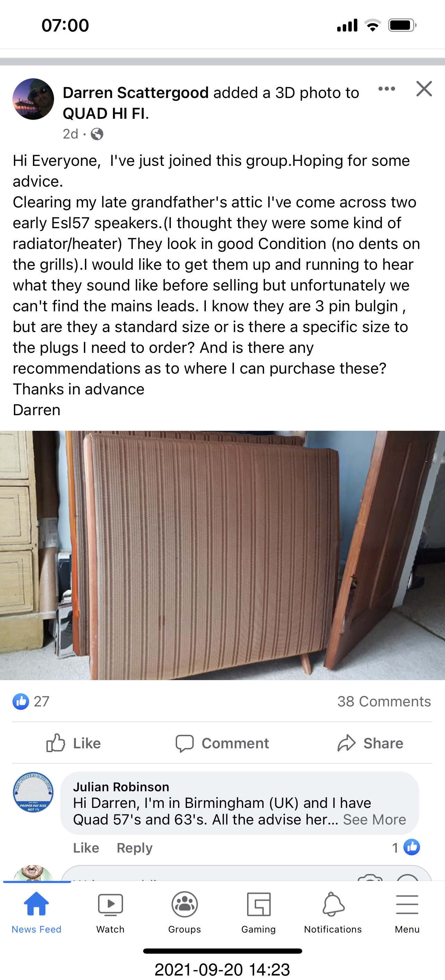Open Darren Scattergood's profile picture
Screen dimensions: 445x980
click(x=33, y=99)
